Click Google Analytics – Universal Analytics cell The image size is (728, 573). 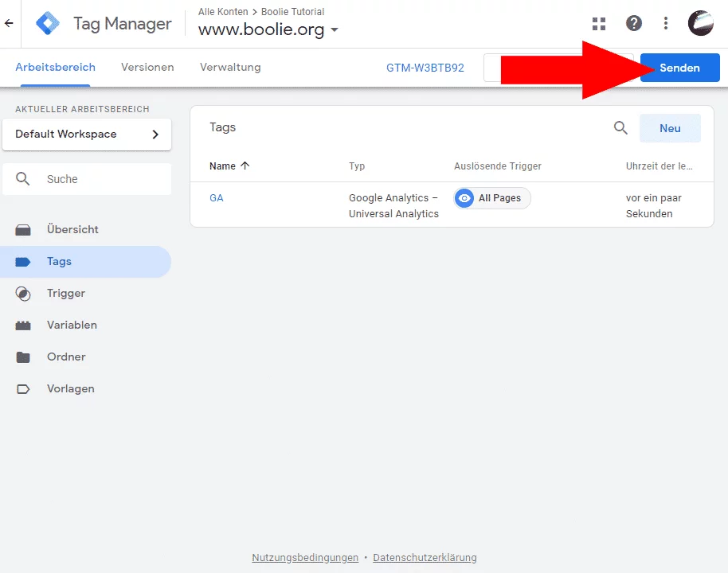click(x=393, y=205)
